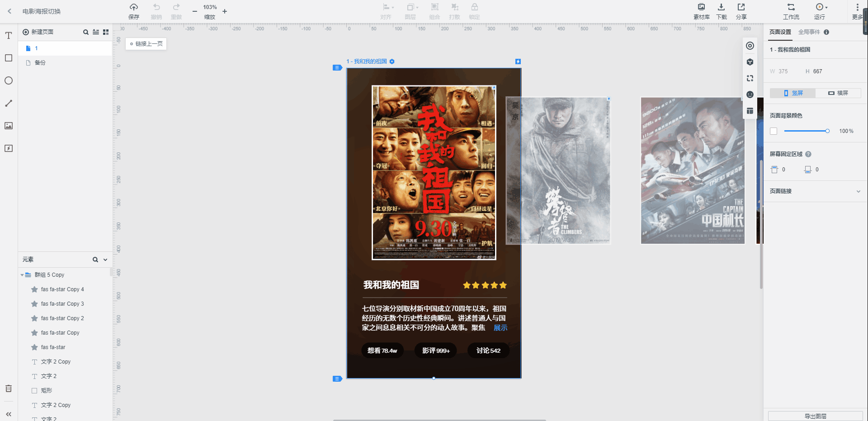The width and height of the screenshot is (868, 421).
Task: Switch pages panel to grid view
Action: pos(106,32)
